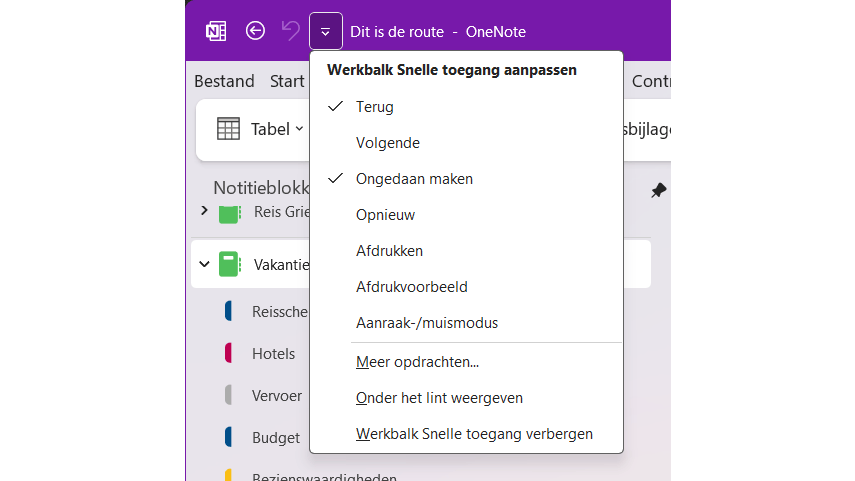Uncheck Terug in the Quick Access menu
This screenshot has height=481, width=855.
click(x=375, y=107)
